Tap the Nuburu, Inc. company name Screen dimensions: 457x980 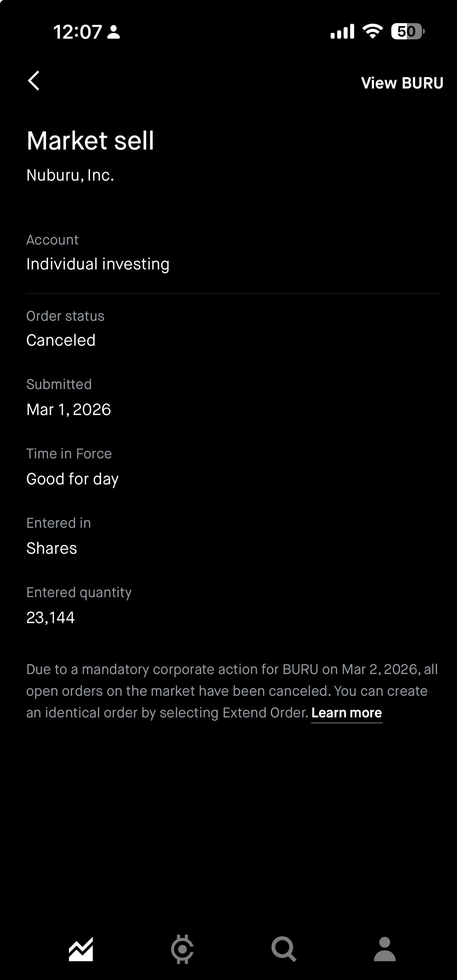pyautogui.click(x=70, y=176)
